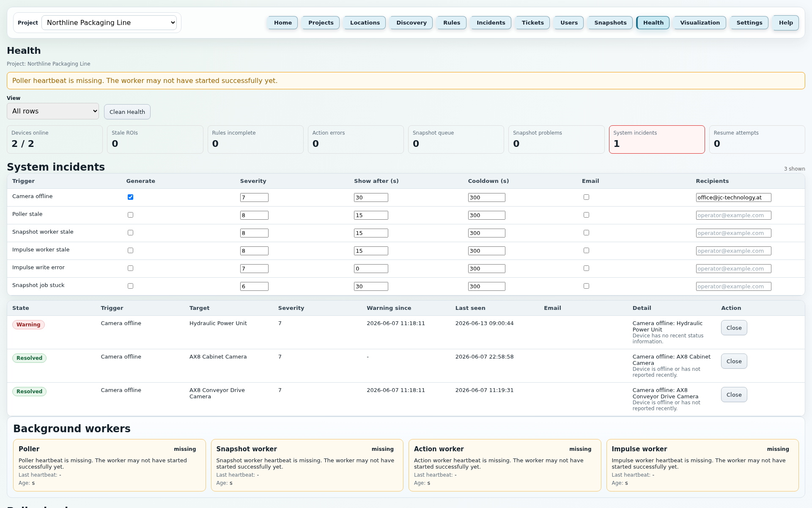Open the Snapshots page
This screenshot has height=508, width=812.
610,22
